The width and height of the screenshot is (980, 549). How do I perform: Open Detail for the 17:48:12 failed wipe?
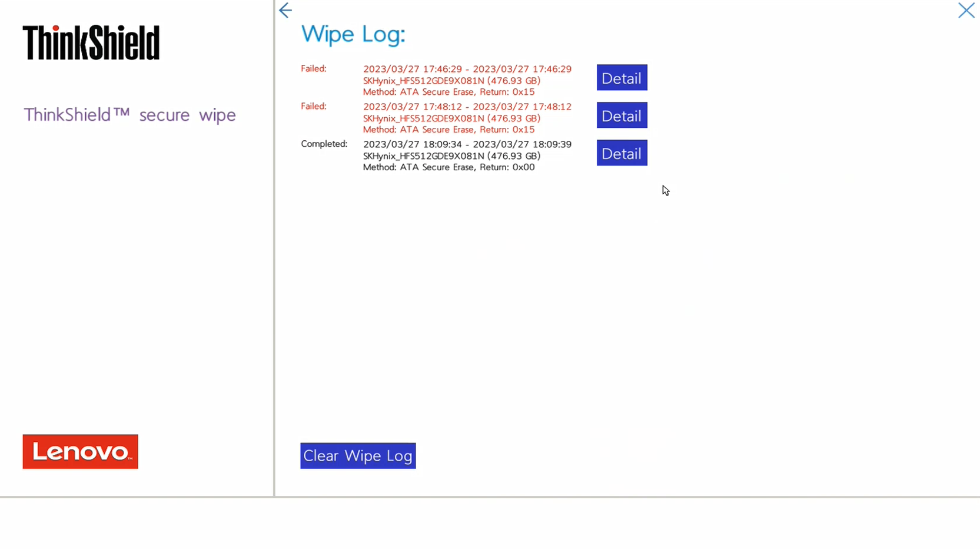point(622,115)
